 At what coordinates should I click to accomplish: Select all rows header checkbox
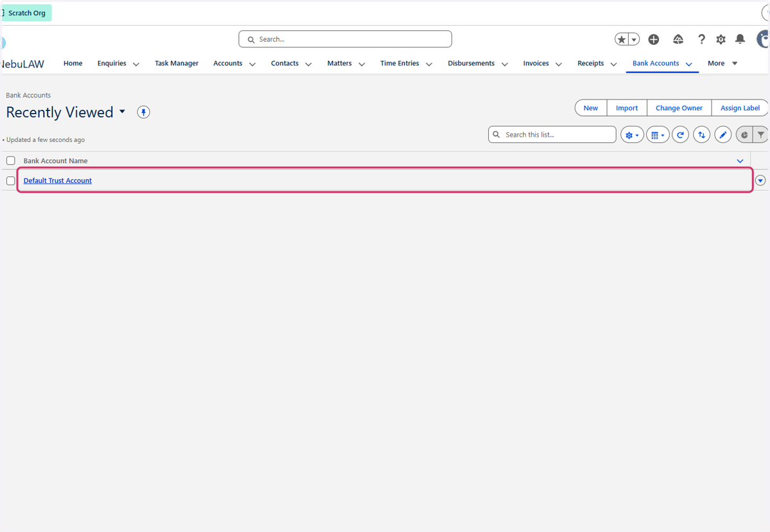(11, 160)
